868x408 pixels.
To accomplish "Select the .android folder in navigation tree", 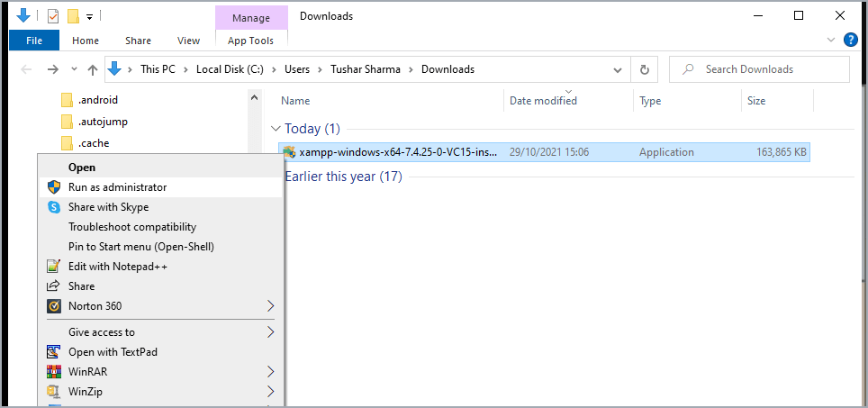I will pyautogui.click(x=97, y=100).
